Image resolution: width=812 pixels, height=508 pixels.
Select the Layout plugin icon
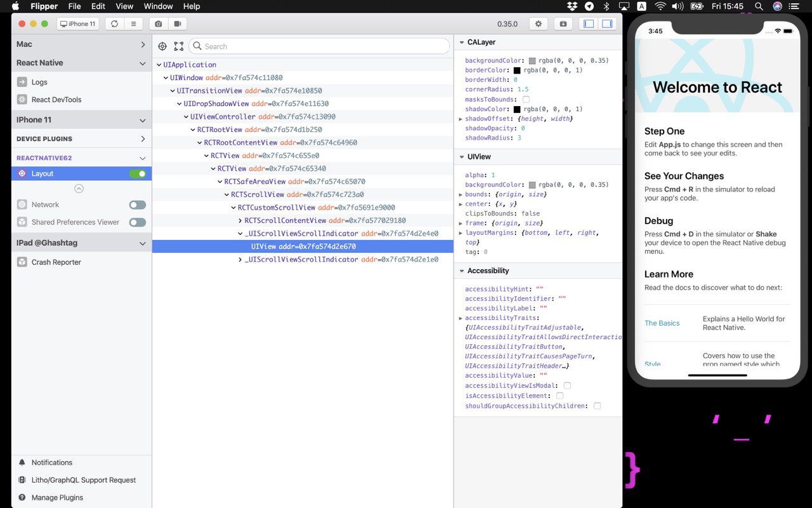point(22,173)
